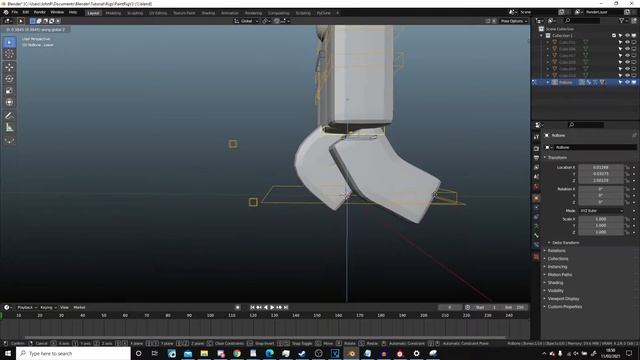Click the timeline horizontal scrollbar
640x360 pixels.
coord(265,337)
